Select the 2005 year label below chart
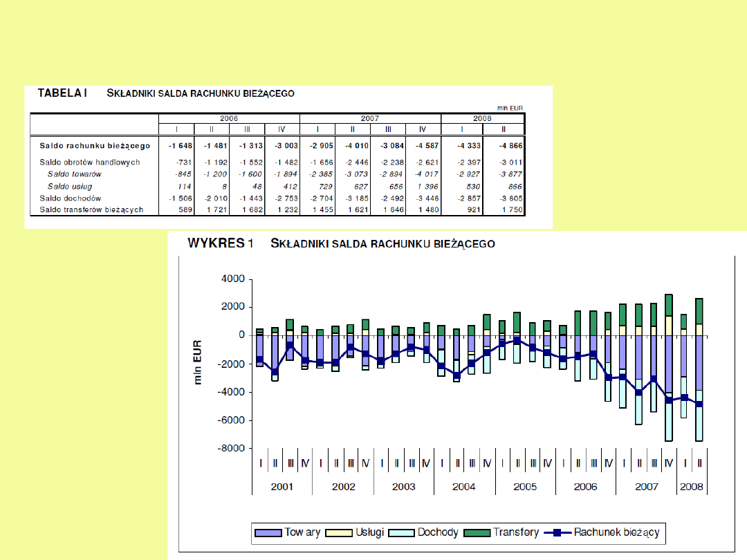The image size is (747, 560). click(x=525, y=487)
